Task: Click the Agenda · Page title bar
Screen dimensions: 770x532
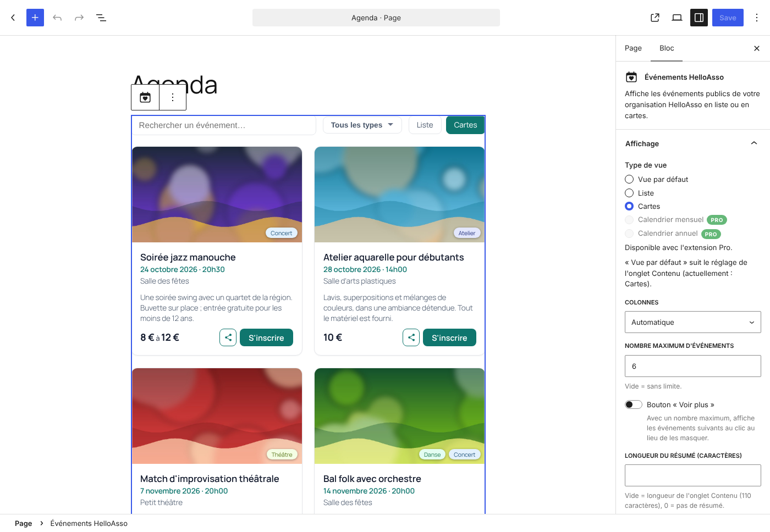Action: point(376,18)
